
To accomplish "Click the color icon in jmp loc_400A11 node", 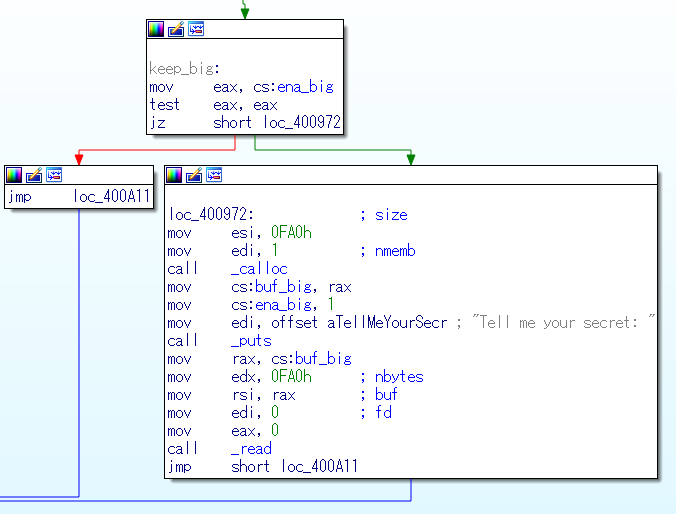I will point(14,175).
